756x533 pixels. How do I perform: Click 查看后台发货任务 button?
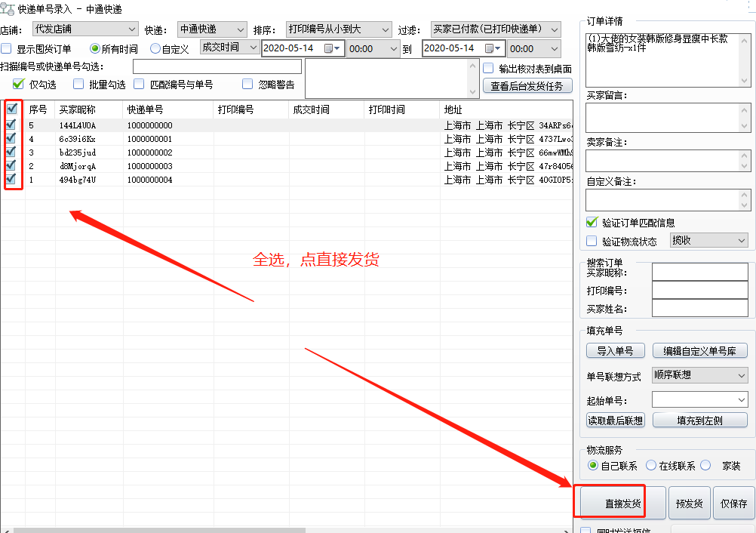point(527,86)
